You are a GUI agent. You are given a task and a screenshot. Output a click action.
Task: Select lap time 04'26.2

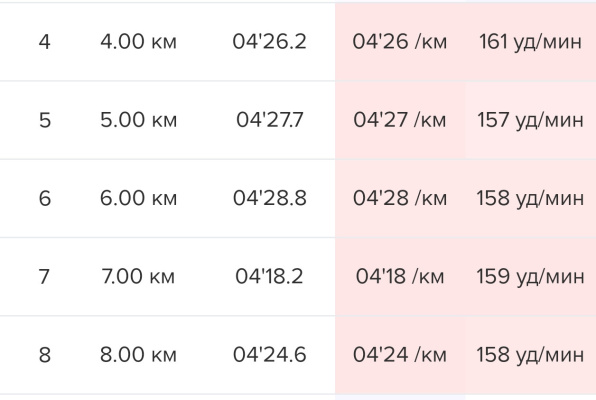point(269,42)
